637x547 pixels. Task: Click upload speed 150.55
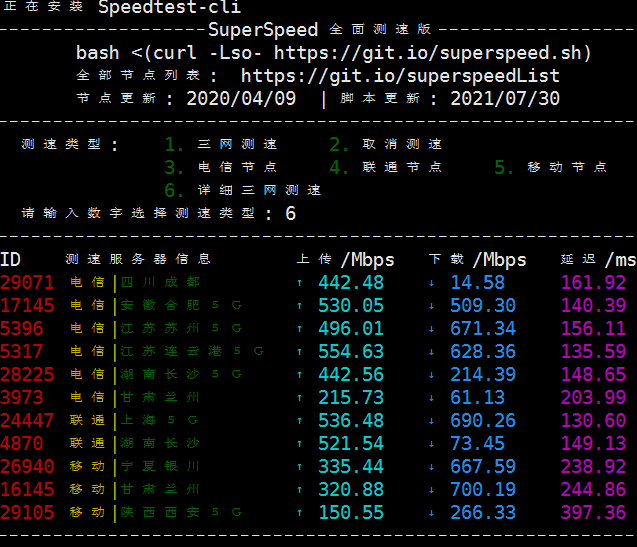click(x=351, y=512)
